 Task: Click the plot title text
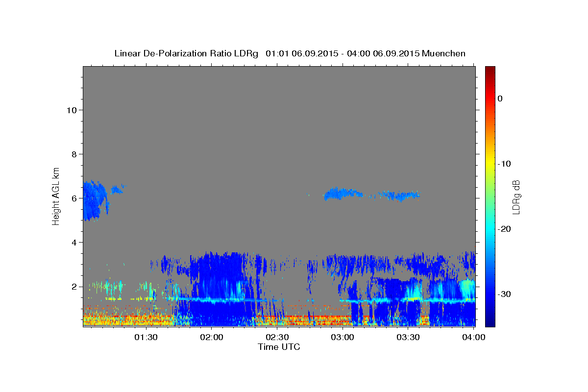[290, 53]
